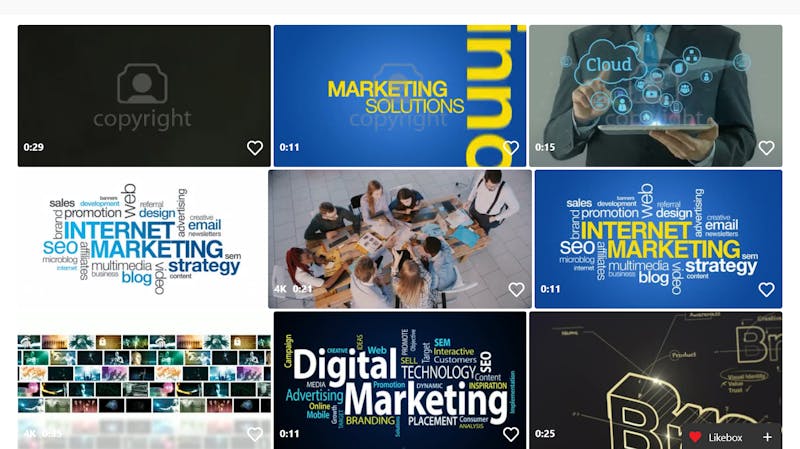The width and height of the screenshot is (800, 449).
Task: Like the overhead team meeting video
Action: 516,289
